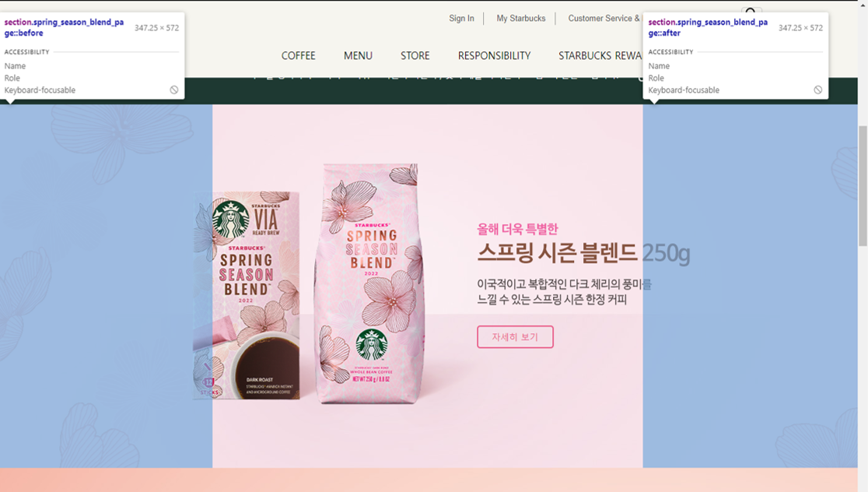
Task: Open the STARBUCKS REWARDS navigation item
Action: coord(600,55)
